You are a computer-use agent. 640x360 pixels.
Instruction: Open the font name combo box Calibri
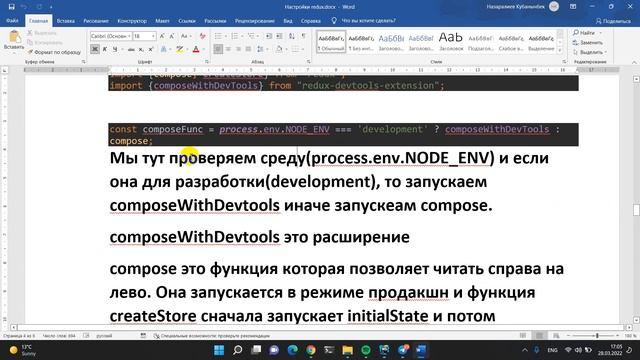tap(111, 36)
